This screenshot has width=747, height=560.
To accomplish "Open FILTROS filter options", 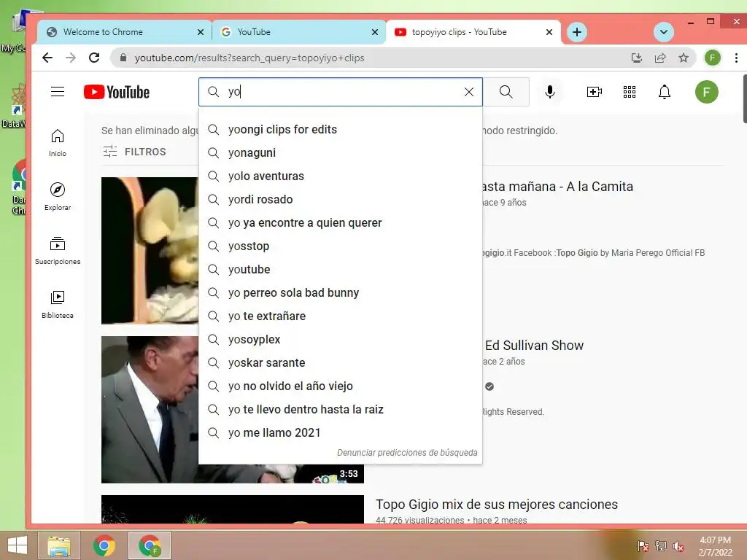I will [x=135, y=152].
